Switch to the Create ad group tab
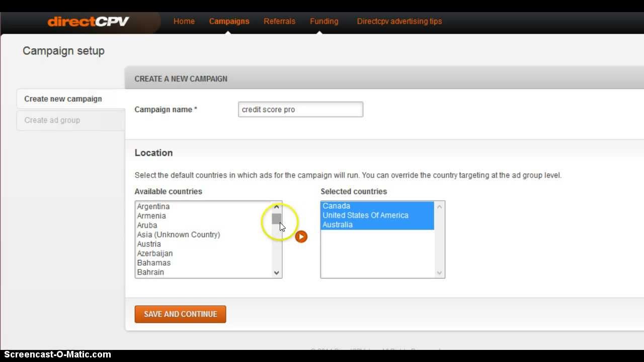Screen dimensions: 644x362 point(52,120)
